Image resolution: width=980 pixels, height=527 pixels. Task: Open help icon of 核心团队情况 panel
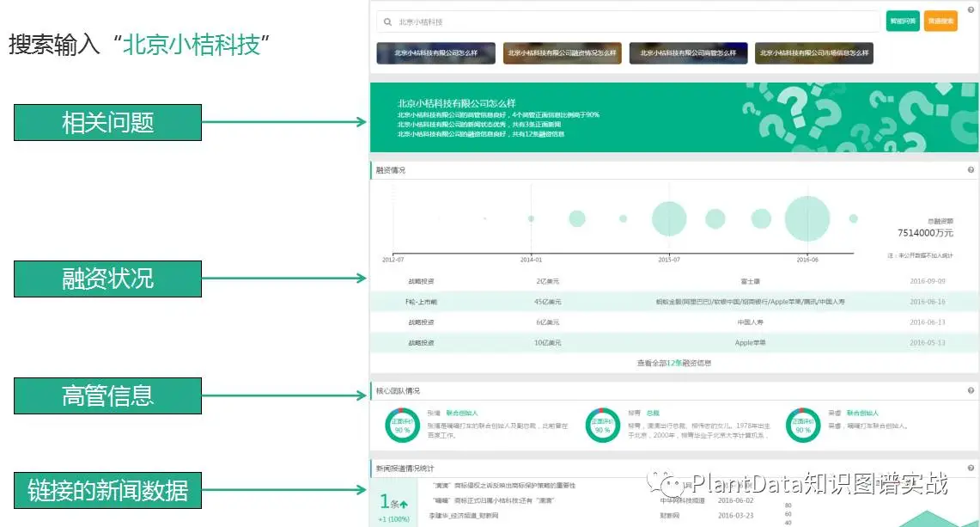[x=971, y=390]
